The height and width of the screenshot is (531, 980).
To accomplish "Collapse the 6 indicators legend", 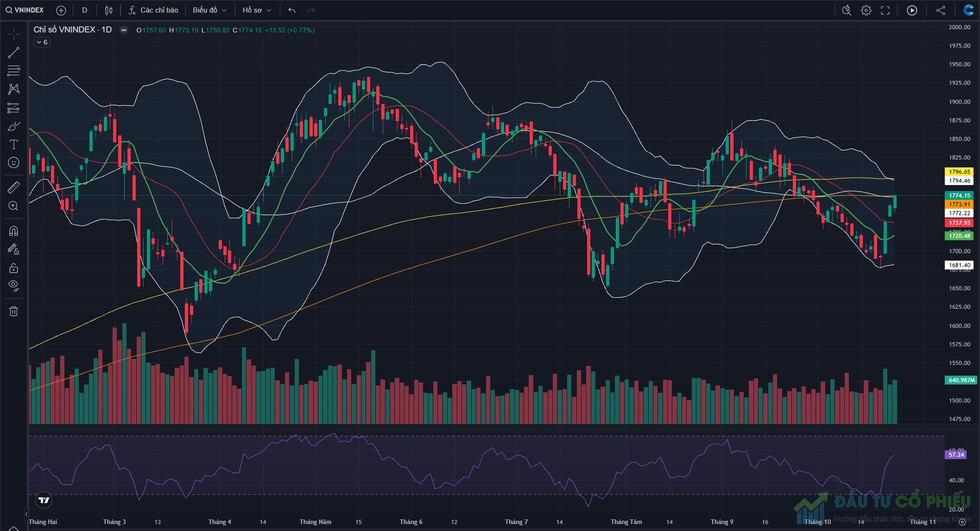I will click(42, 42).
